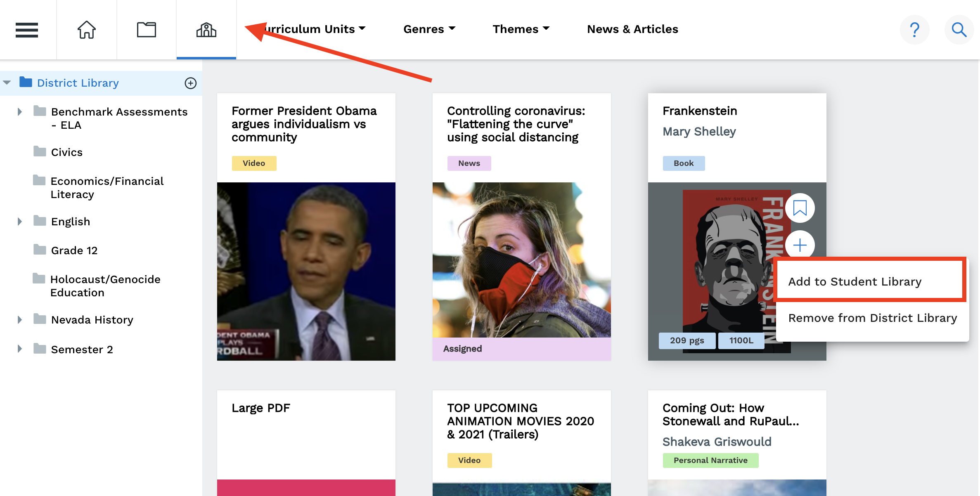Image resolution: width=980 pixels, height=496 pixels.
Task: Go to the Home page icon
Action: pos(87,30)
